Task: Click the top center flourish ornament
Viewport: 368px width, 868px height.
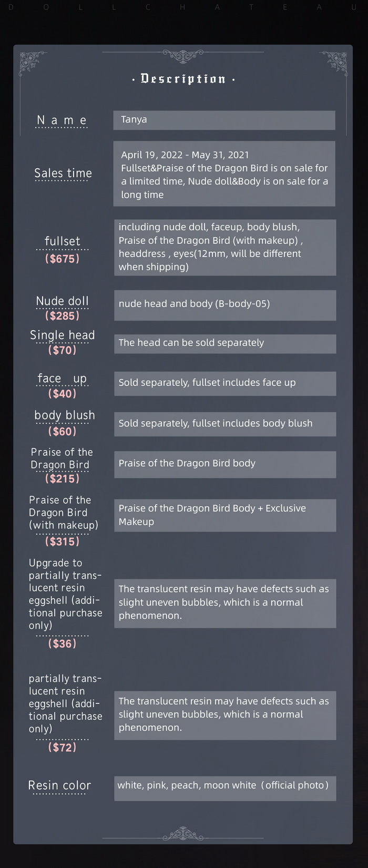Action: [x=183, y=55]
